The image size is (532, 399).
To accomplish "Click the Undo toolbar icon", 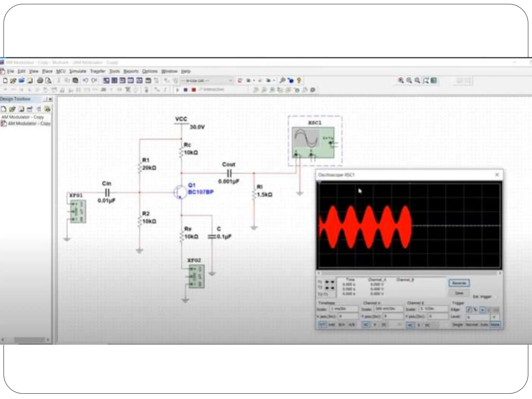I will click(x=85, y=81).
